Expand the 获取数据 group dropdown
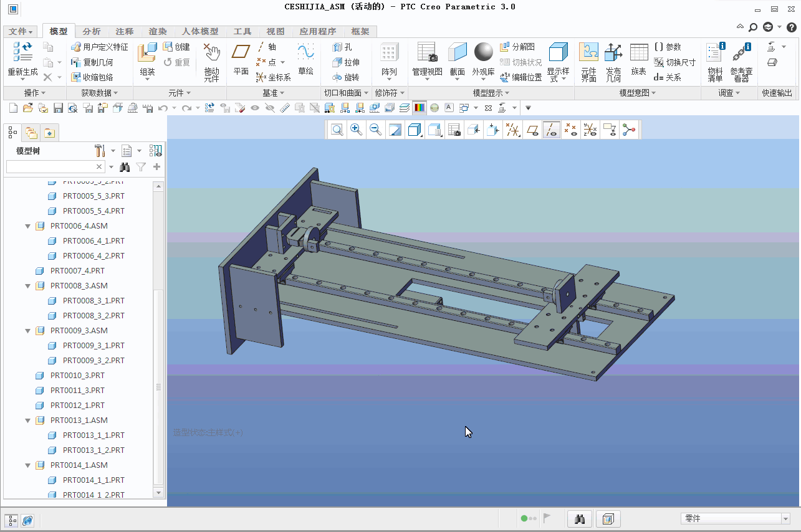This screenshot has height=532, width=801. (x=100, y=93)
